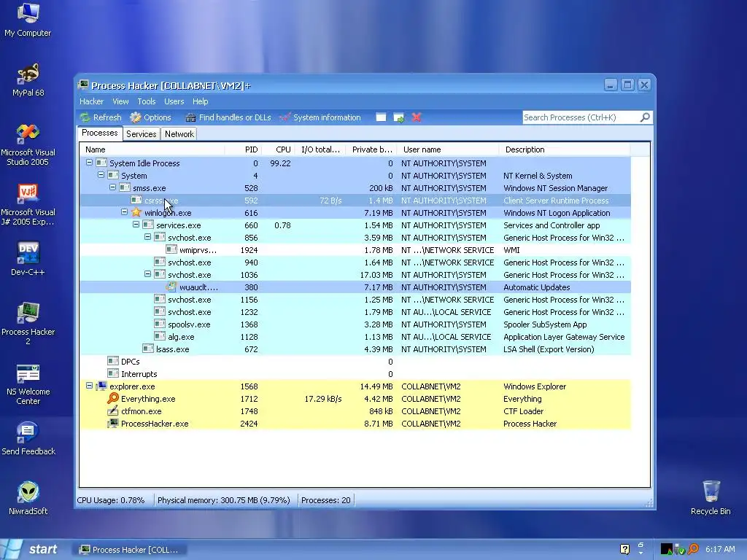Open Process Hacker 2 desktop shortcut
Screen dimensions: 747x560
point(28,324)
